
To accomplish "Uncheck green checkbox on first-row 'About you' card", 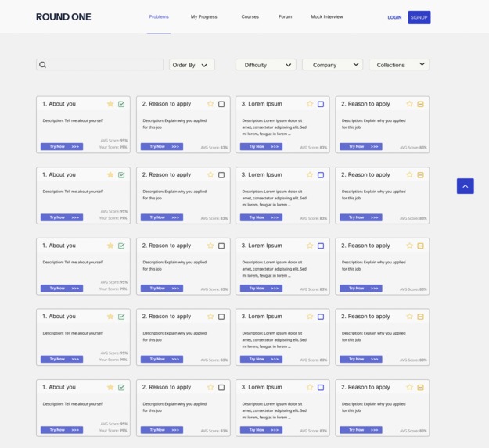I will coord(121,104).
